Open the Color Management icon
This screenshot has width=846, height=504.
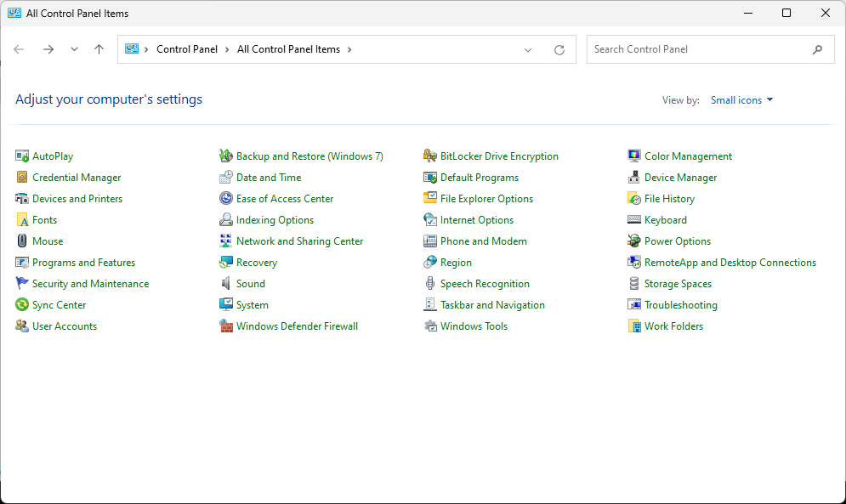tap(634, 156)
